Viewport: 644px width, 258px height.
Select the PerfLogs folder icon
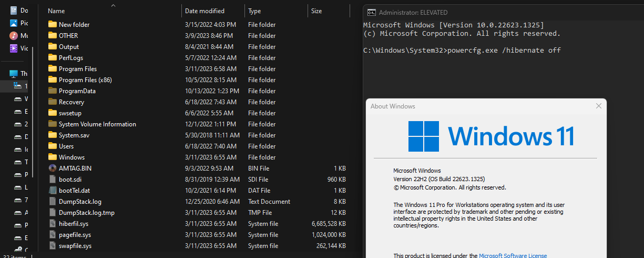52,57
